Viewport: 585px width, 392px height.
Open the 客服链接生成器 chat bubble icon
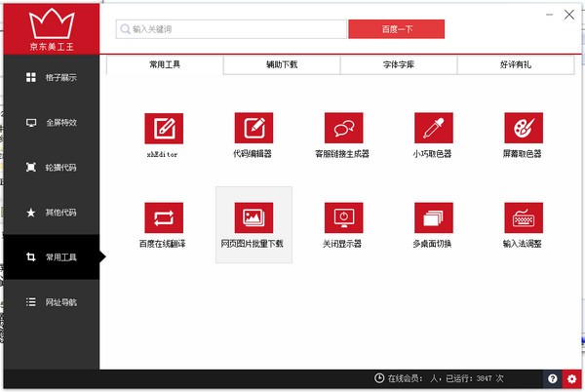343,128
